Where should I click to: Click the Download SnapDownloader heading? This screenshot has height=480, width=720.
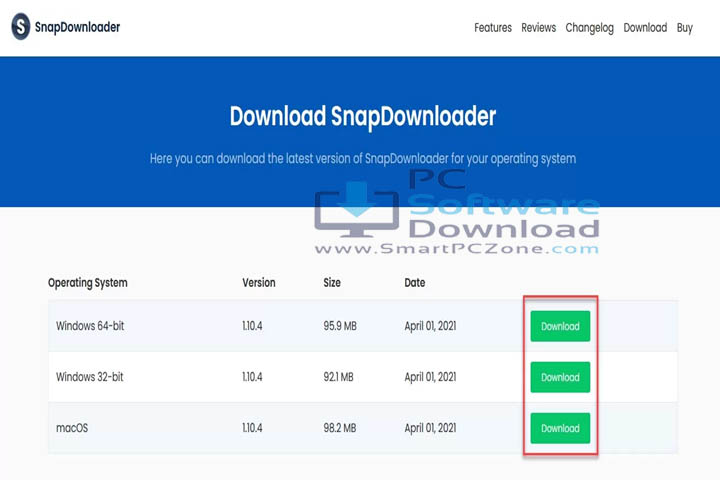click(363, 116)
